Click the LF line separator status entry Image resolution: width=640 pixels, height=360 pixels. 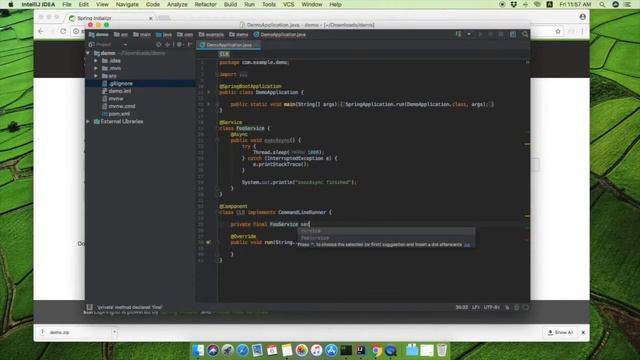click(x=476, y=307)
